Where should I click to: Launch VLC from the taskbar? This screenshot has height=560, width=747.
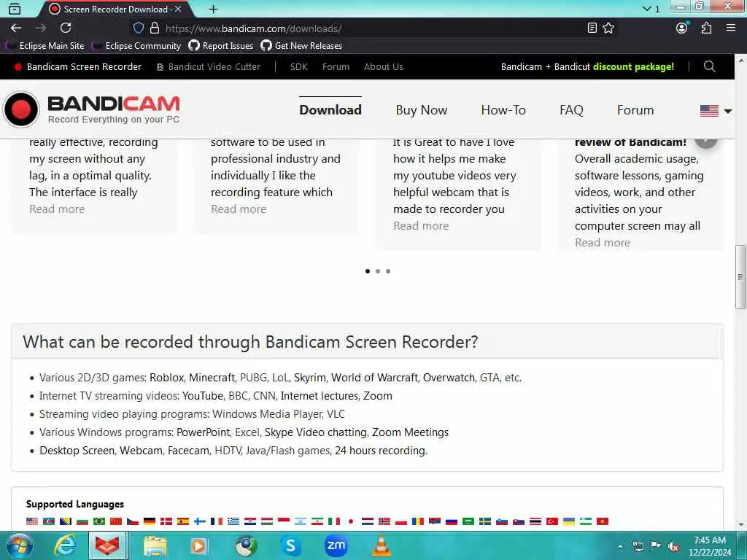tap(381, 545)
